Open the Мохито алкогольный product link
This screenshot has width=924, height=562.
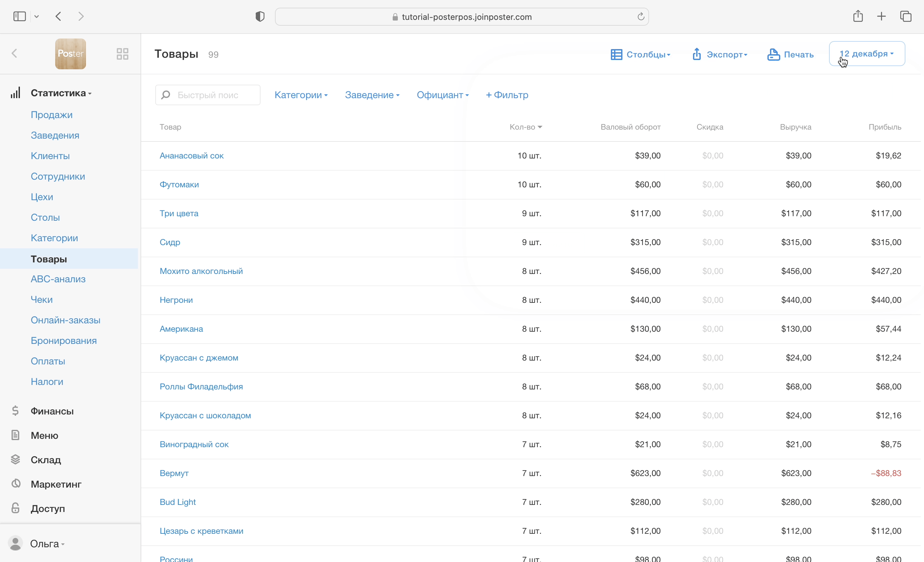pyautogui.click(x=201, y=271)
